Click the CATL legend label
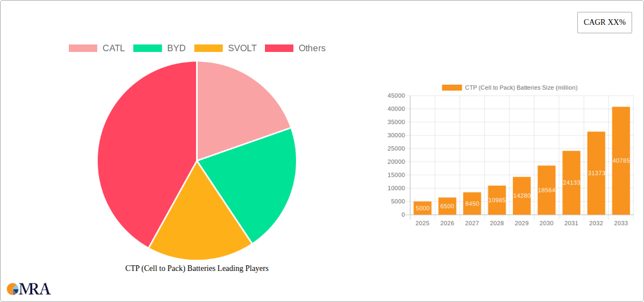This screenshot has height=302, width=644. click(114, 48)
